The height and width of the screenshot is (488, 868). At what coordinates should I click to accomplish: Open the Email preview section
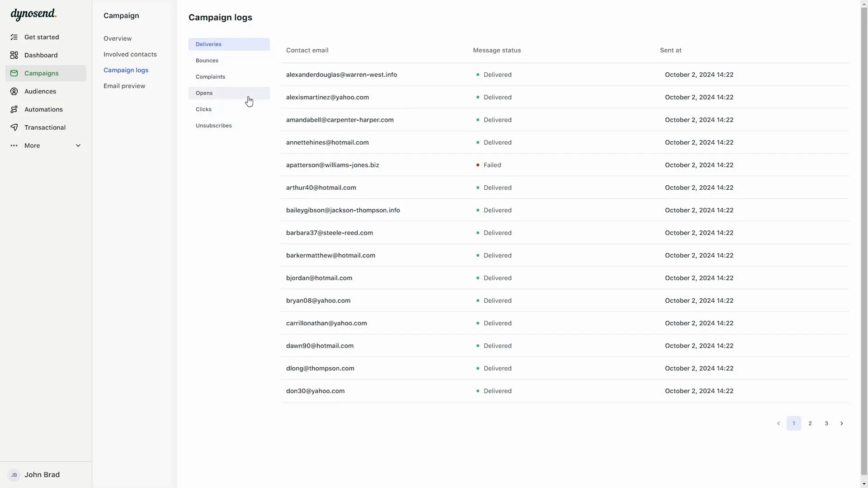[x=124, y=85]
